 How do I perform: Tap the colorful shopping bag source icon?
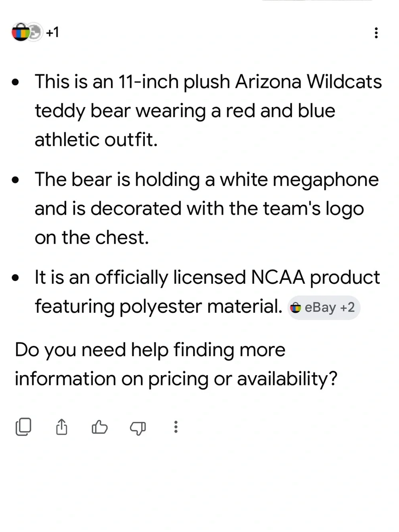click(x=21, y=32)
